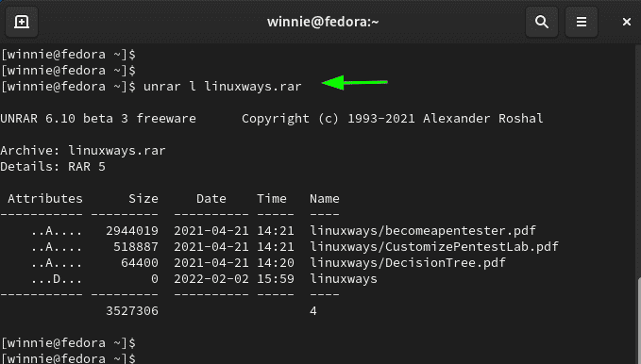Click the Attributes column header
The image size is (641, 364).
[45, 199]
